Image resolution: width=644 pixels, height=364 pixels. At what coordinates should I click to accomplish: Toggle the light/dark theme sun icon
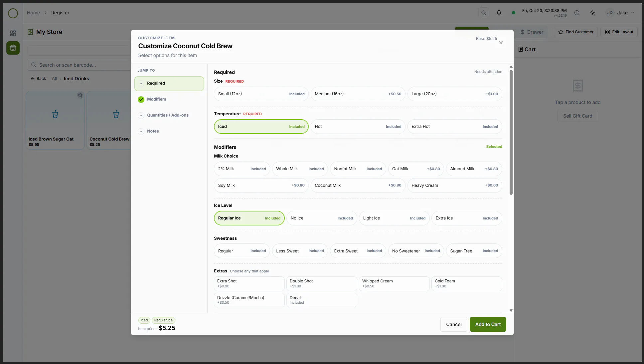click(x=593, y=13)
